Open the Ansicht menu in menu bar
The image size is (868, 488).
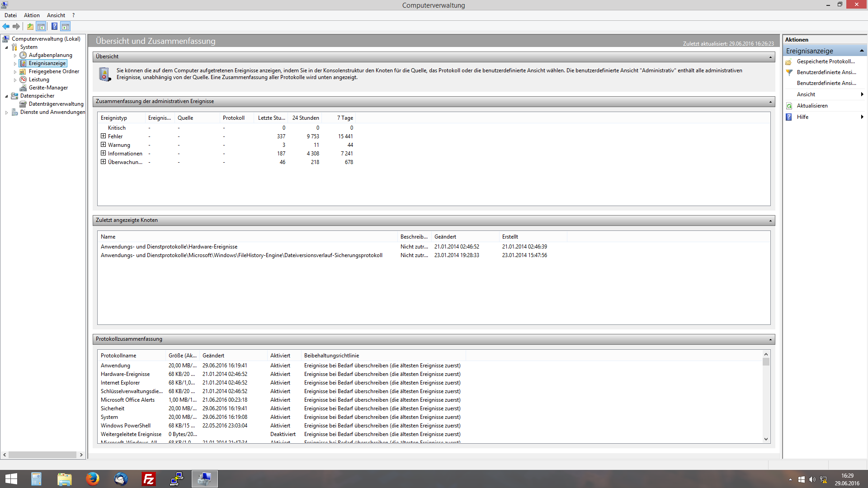(x=56, y=15)
